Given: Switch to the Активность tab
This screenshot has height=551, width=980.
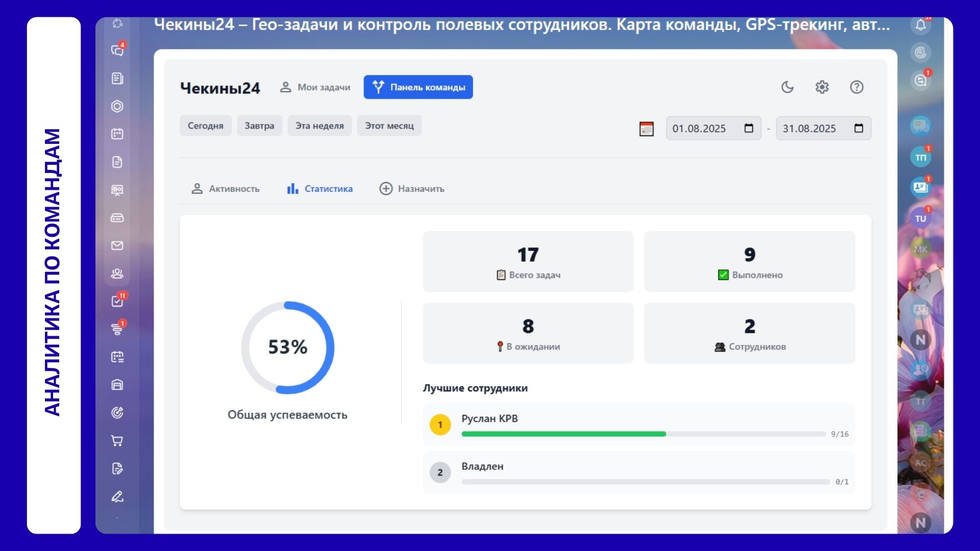Looking at the screenshot, I should (x=225, y=189).
